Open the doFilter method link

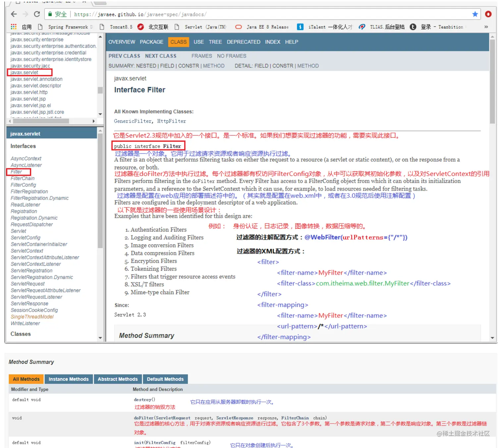[143, 418]
